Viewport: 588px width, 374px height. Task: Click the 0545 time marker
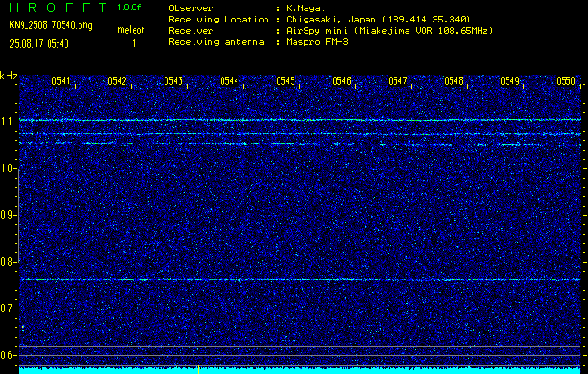285,81
